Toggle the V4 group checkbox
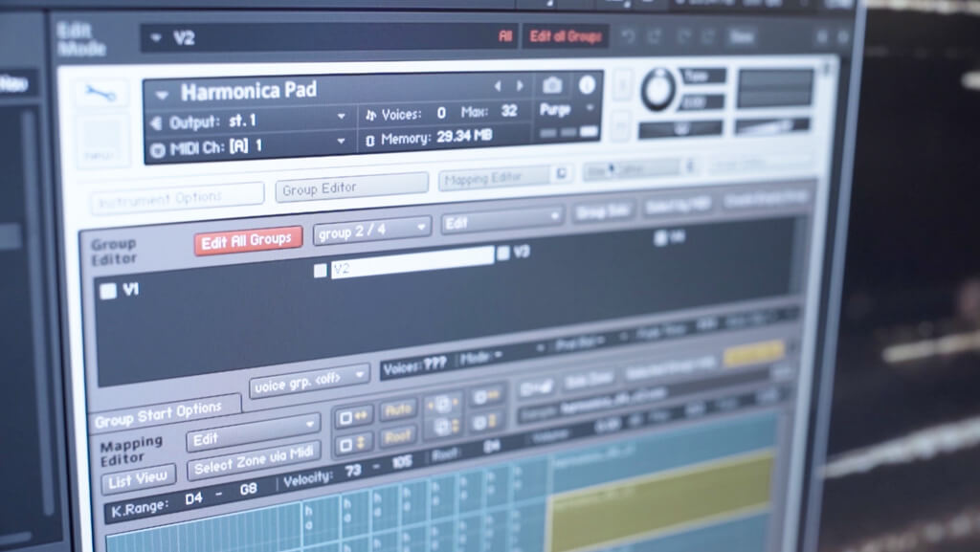The image size is (980, 552). 659,237
